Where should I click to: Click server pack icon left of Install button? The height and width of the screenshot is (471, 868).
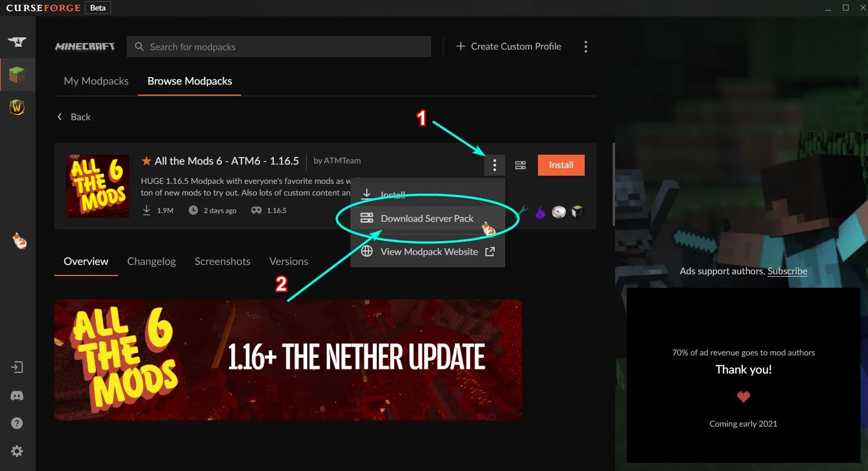click(520, 165)
